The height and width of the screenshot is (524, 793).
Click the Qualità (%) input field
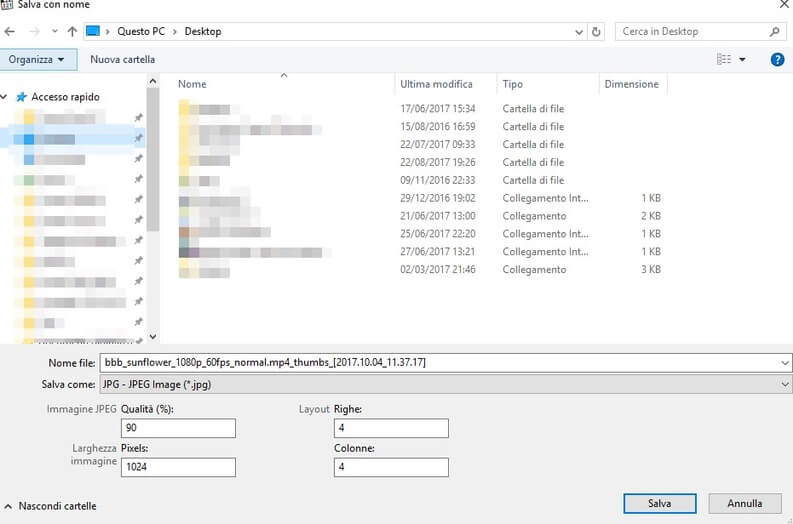tap(178, 428)
